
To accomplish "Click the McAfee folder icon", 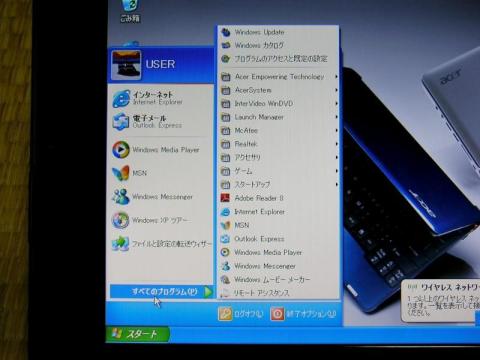I will pyautogui.click(x=226, y=131).
